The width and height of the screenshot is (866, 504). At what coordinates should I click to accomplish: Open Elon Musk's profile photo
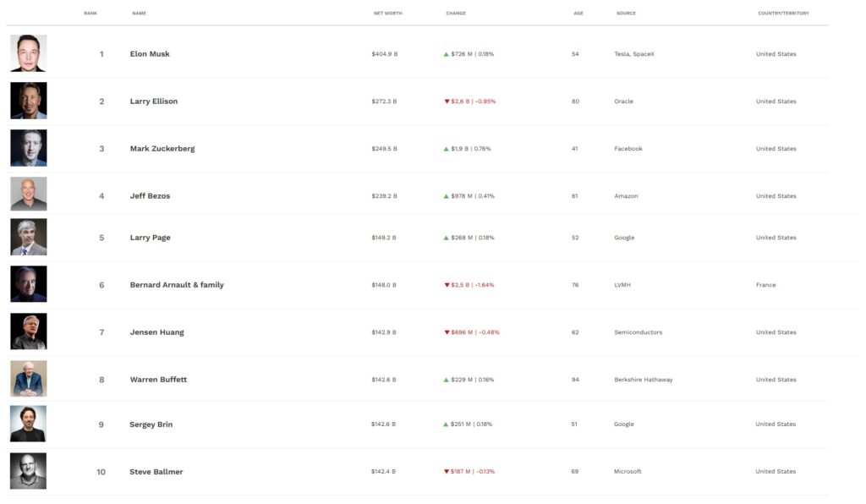(x=29, y=53)
